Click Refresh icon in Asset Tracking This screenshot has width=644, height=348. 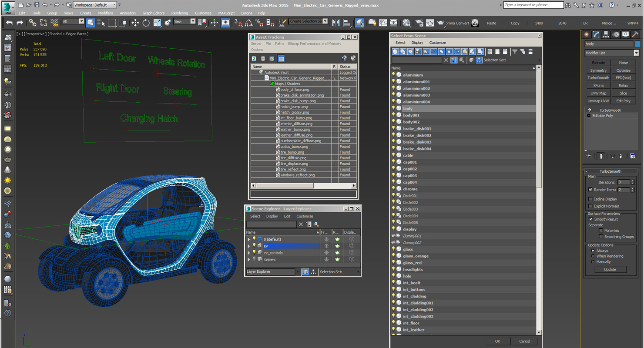pyautogui.click(x=254, y=58)
